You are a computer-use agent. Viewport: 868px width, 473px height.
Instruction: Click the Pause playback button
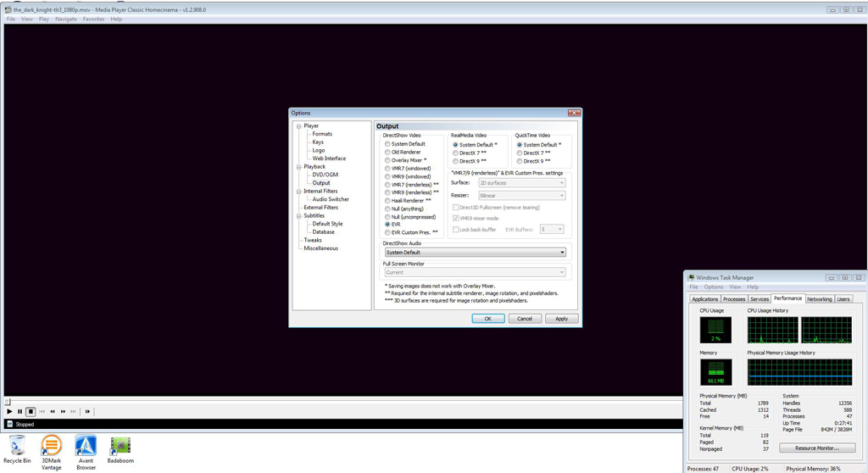pos(19,411)
